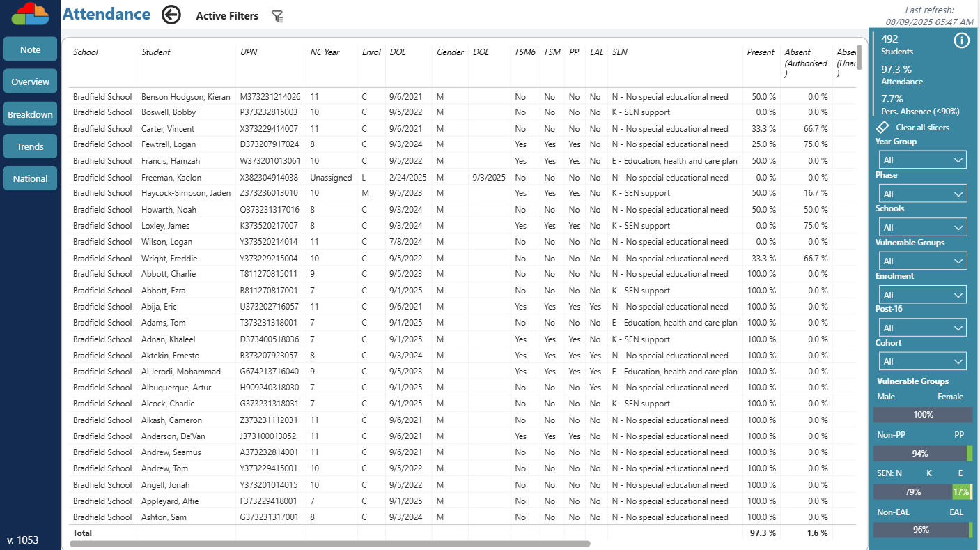Click the back arrow icon
Image resolution: width=980 pixels, height=550 pixels.
(x=171, y=15)
